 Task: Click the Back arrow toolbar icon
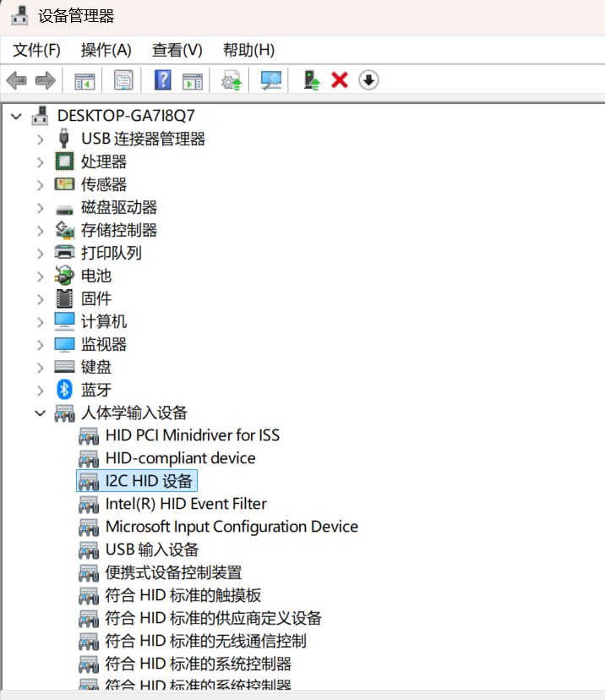[x=17, y=81]
